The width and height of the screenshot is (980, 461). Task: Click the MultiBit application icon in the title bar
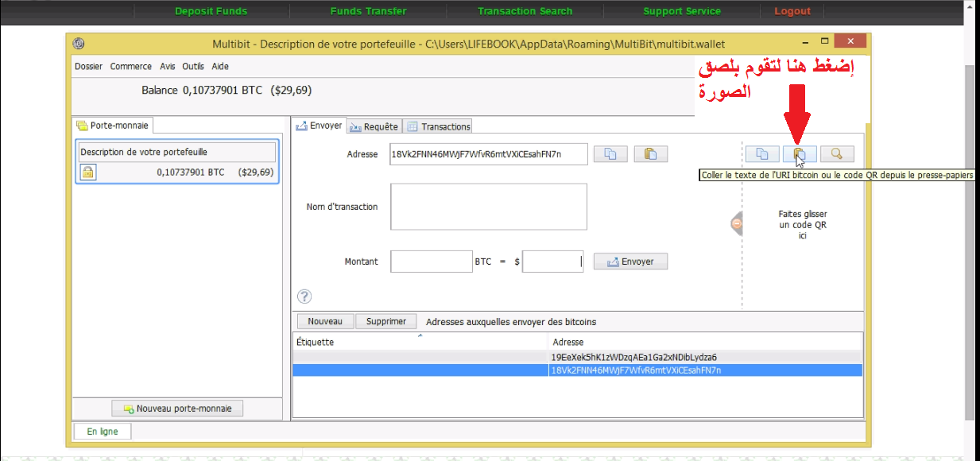point(79,44)
